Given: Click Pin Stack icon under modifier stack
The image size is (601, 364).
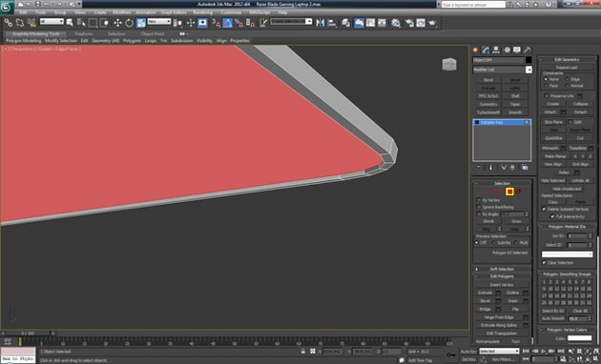Looking at the screenshot, I should pyautogui.click(x=479, y=168).
